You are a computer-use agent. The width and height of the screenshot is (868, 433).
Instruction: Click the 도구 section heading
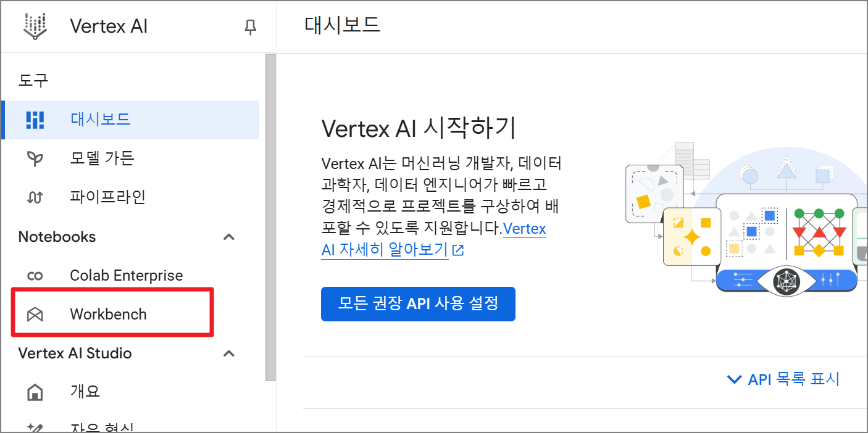click(33, 80)
